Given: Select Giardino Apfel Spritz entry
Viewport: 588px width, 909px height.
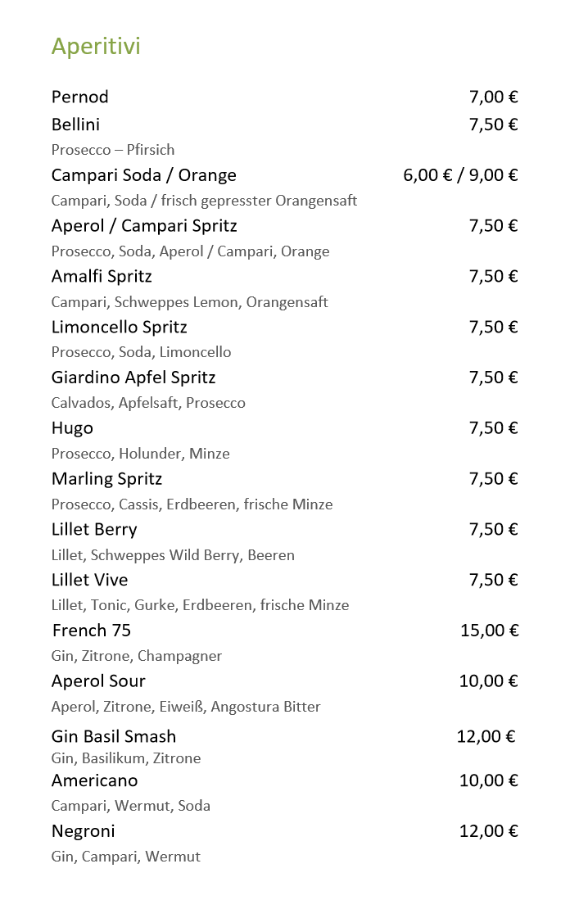Looking at the screenshot, I should coord(133,378).
